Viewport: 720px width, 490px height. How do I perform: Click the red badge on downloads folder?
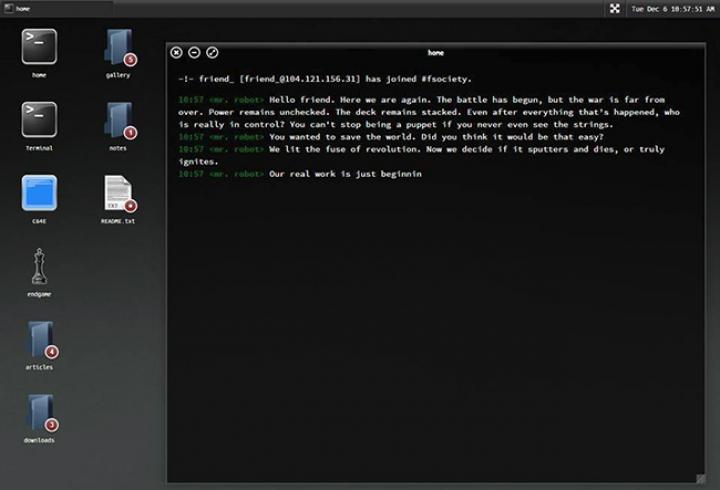coord(52,424)
